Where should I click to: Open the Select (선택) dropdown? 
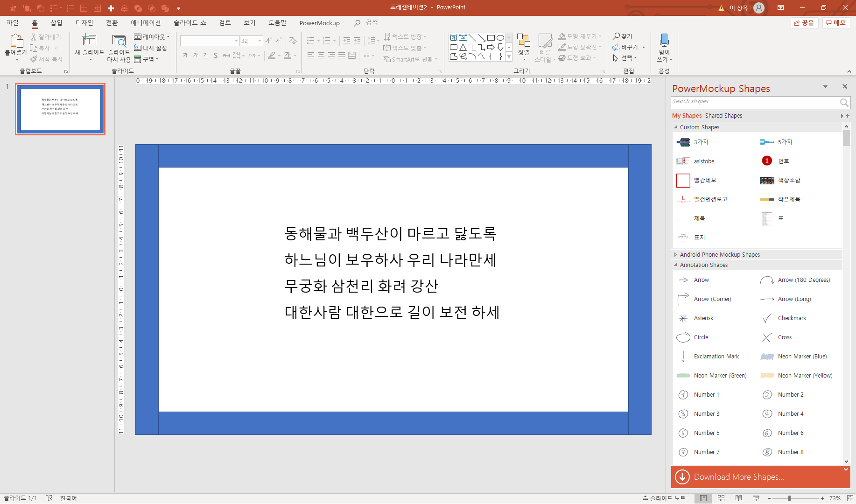coord(625,58)
